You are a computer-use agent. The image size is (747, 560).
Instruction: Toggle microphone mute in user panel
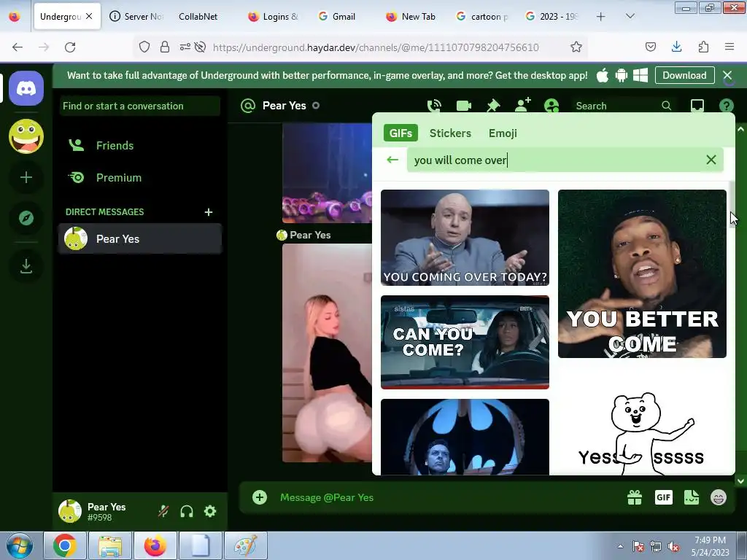[163, 511]
